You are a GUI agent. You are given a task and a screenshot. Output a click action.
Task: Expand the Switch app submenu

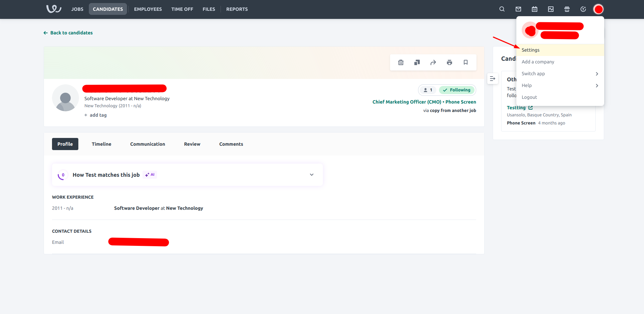click(560, 74)
